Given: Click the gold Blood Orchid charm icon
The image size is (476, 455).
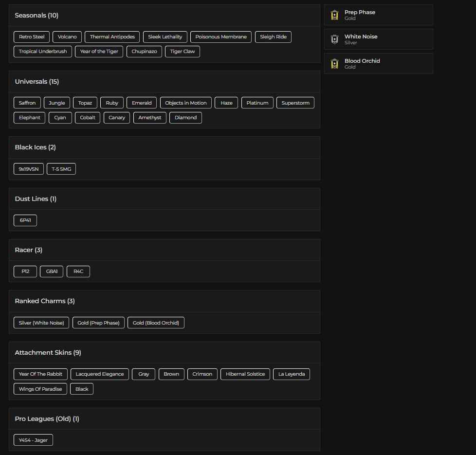Looking at the screenshot, I should pos(335,64).
